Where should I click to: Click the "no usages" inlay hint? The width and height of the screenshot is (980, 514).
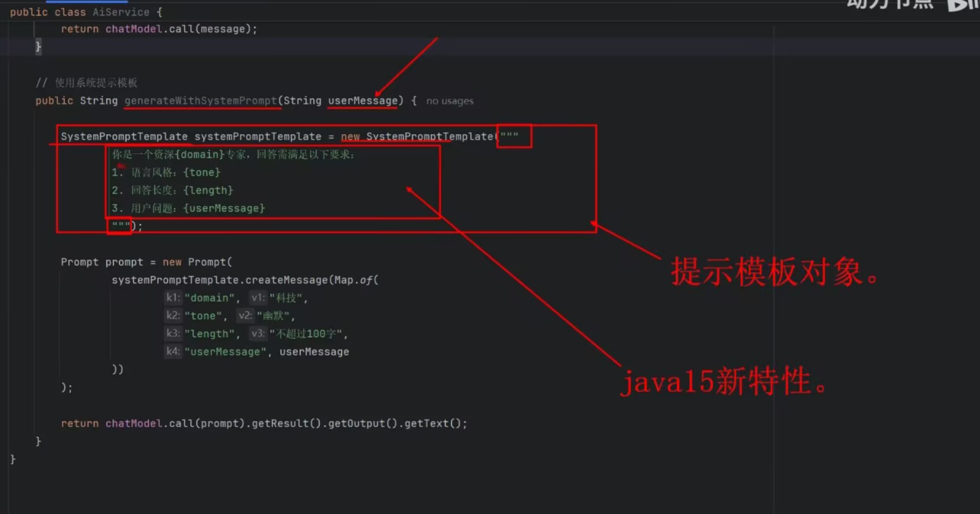coord(450,101)
